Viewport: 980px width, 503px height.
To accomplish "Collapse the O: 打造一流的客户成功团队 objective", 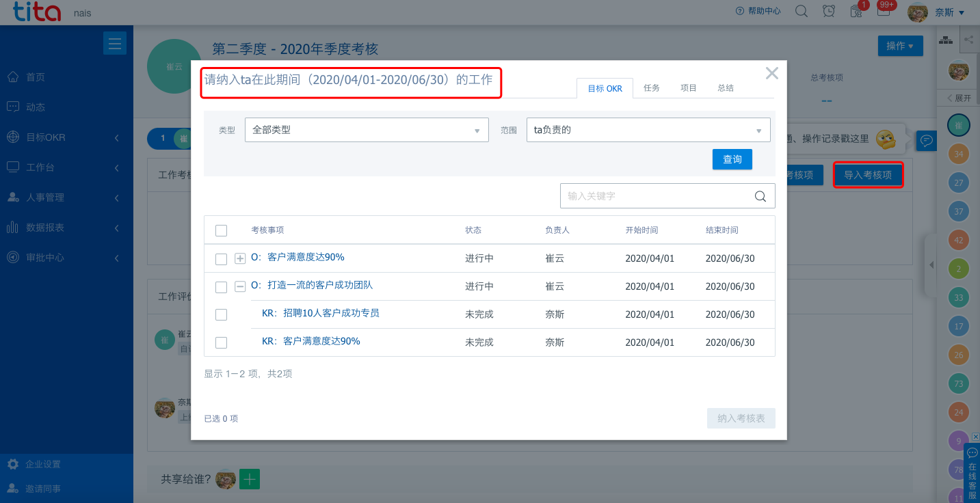I will pos(240,287).
